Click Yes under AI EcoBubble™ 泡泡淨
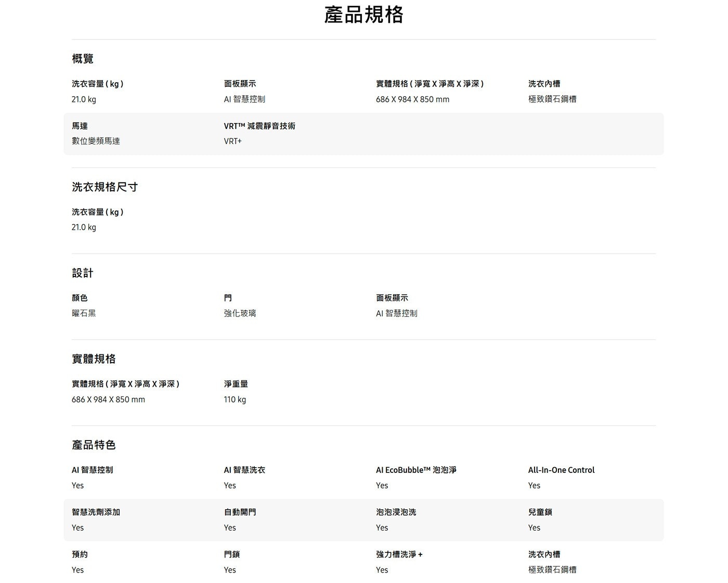 [382, 485]
